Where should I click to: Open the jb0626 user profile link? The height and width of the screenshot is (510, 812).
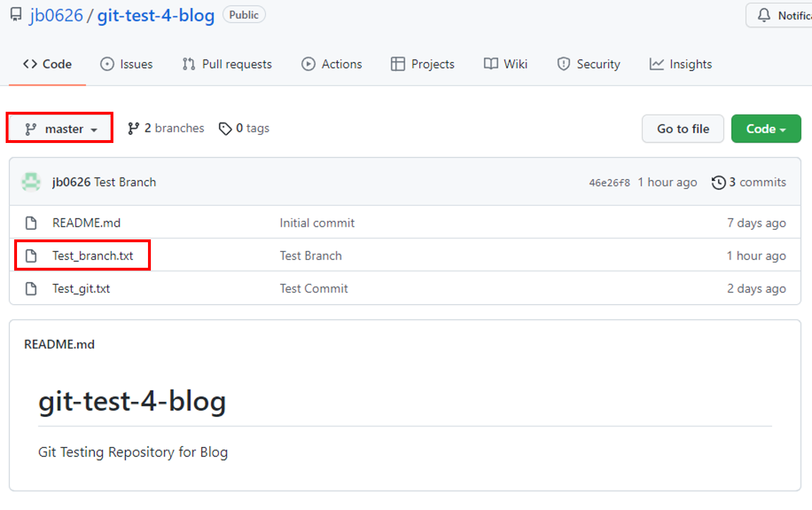pos(56,15)
